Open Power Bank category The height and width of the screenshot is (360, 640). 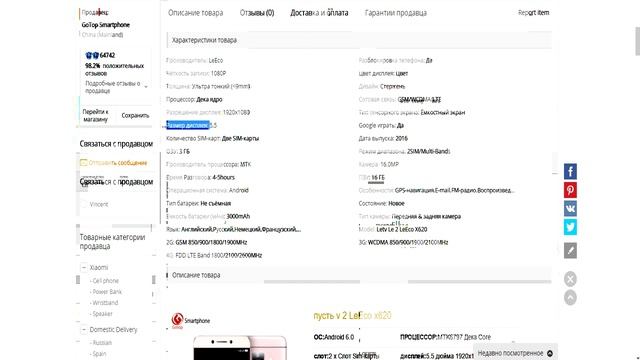pos(106,292)
